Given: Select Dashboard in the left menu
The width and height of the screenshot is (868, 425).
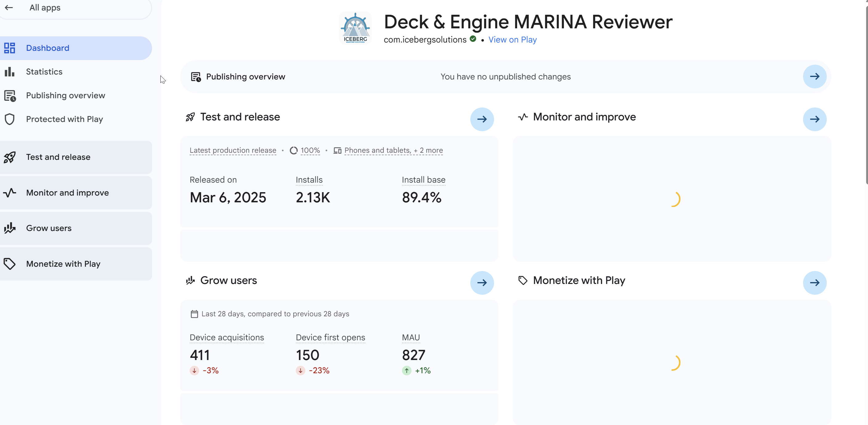Looking at the screenshot, I should point(76,48).
